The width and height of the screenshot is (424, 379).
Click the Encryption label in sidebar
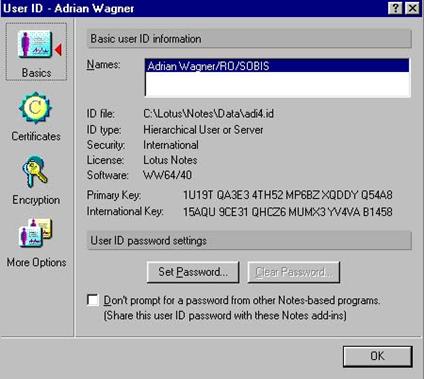point(36,200)
